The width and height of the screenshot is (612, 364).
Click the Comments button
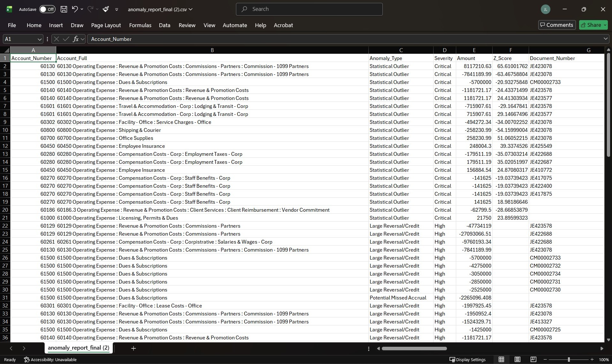coord(556,25)
